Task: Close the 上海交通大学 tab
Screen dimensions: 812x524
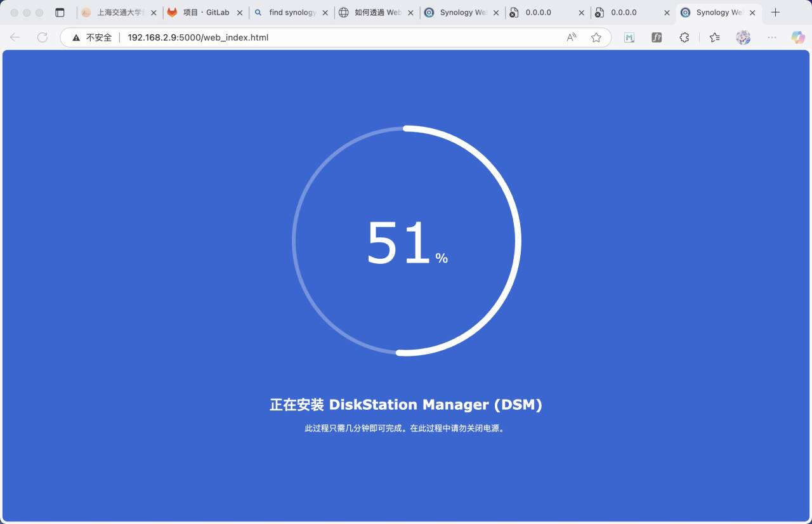Action: [x=154, y=13]
